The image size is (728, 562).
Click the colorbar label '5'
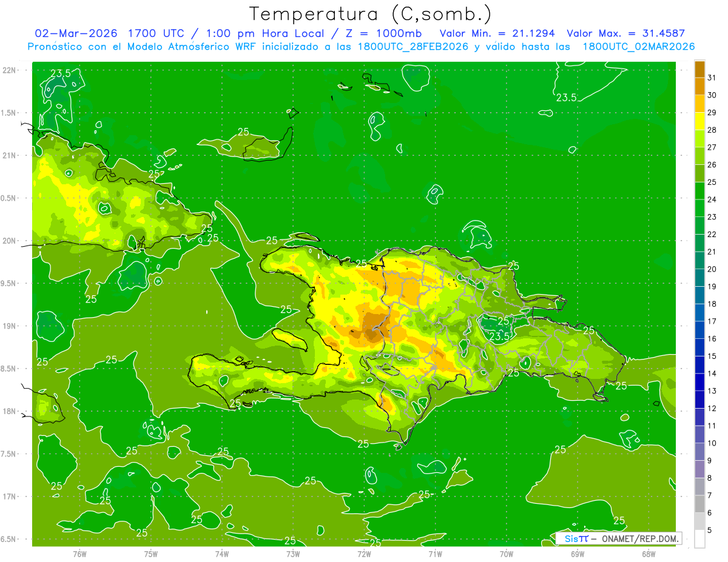coord(710,530)
